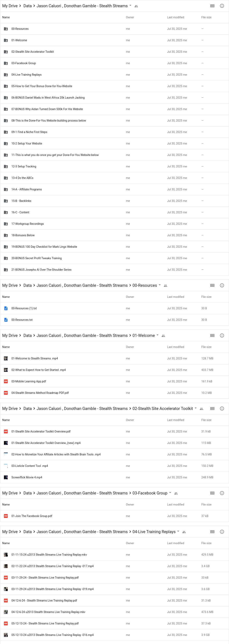Click shared-people icon beside 00-Resources breadcrumb
Image resolution: width=229 pixels, height=644 pixels.
pos(165,286)
